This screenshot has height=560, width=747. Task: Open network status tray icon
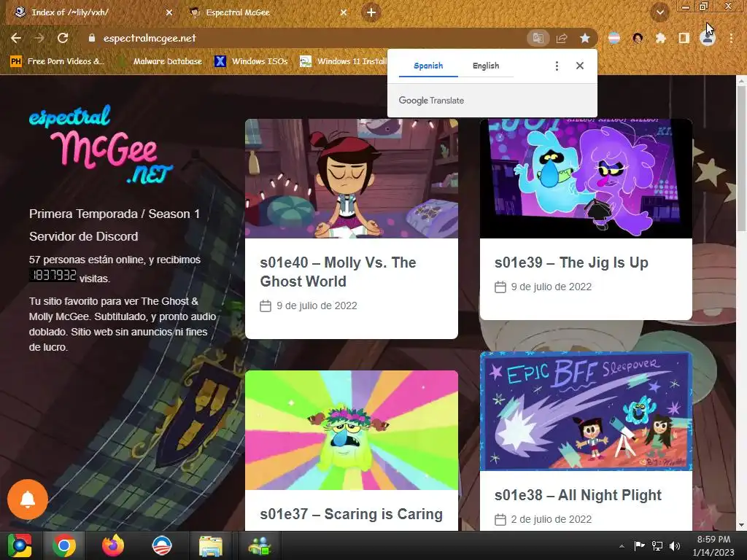[657, 545]
